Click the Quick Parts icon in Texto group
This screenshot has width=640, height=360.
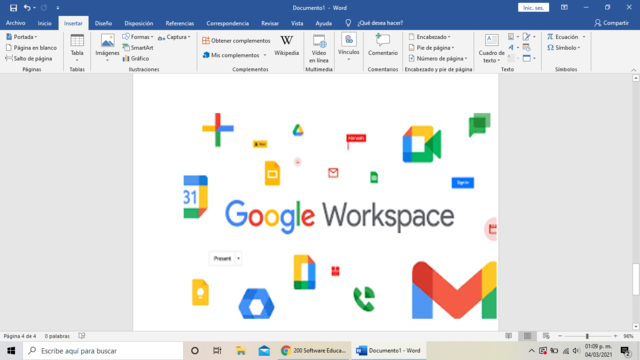point(511,37)
